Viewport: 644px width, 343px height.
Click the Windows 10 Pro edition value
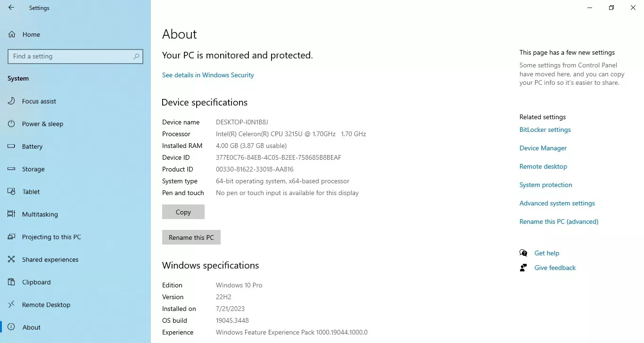coord(239,285)
